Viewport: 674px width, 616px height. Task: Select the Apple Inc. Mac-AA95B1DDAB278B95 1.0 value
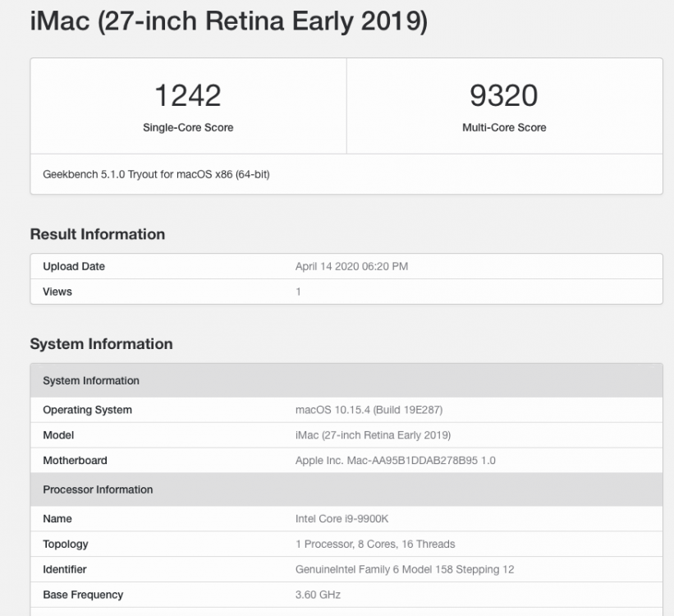(x=396, y=460)
